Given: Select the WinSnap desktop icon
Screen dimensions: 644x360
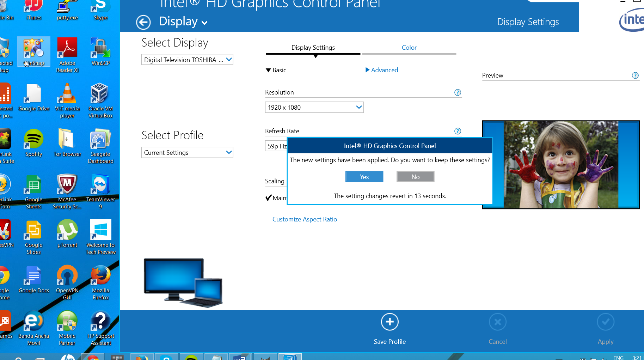Looking at the screenshot, I should pyautogui.click(x=34, y=52).
